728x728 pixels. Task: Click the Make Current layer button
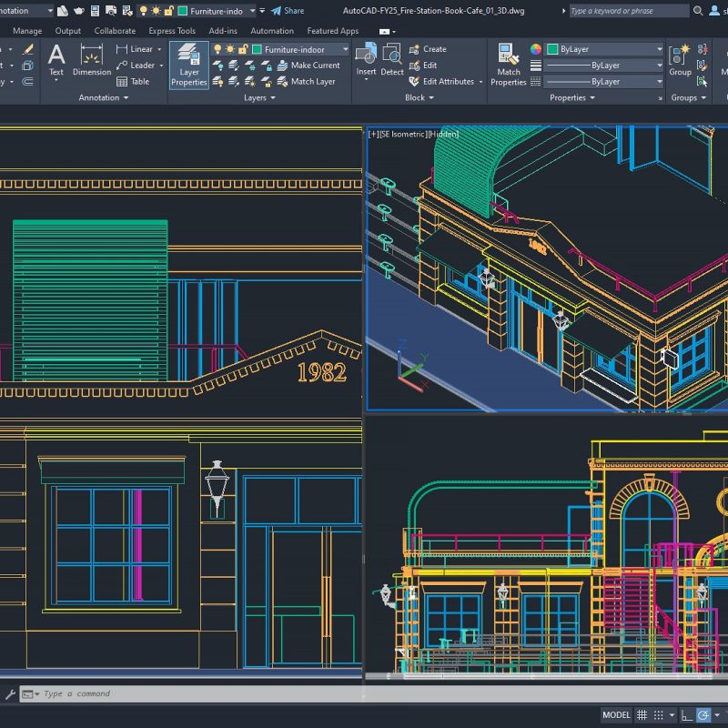315,66
